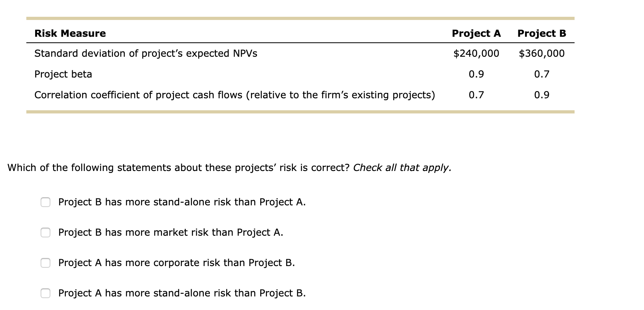Click the 'Project B' column header
Screen dimensions: 644x310
pyautogui.click(x=541, y=34)
